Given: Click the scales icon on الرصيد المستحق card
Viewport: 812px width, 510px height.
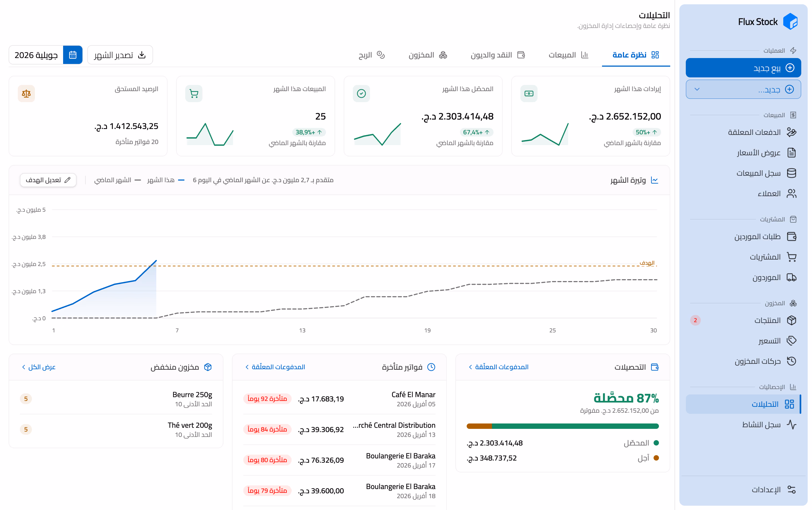Looking at the screenshot, I should tap(26, 94).
